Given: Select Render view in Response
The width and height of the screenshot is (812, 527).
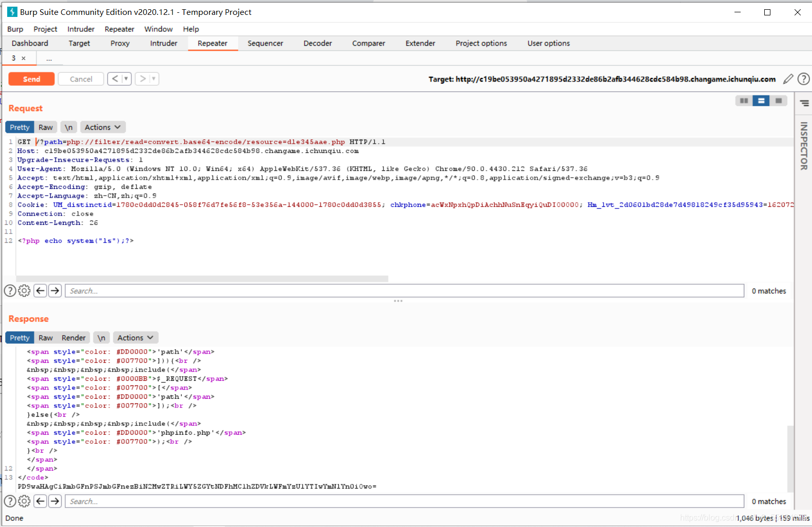Looking at the screenshot, I should coord(73,338).
